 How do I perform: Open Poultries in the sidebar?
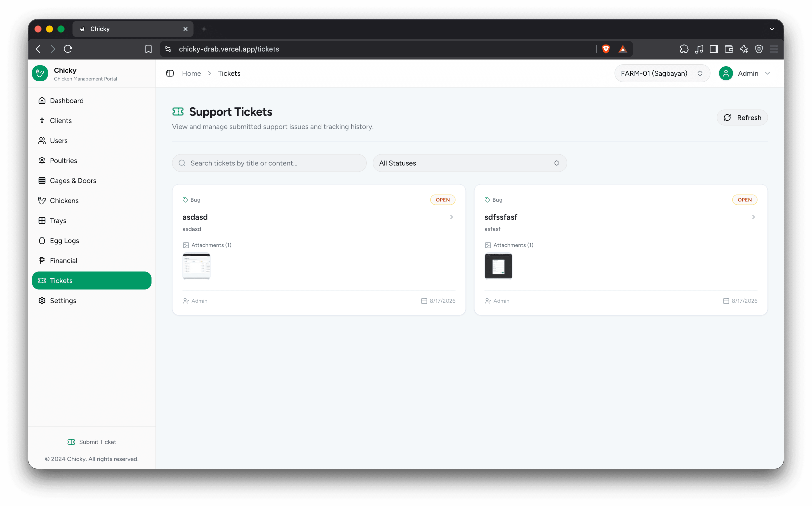coord(92,161)
